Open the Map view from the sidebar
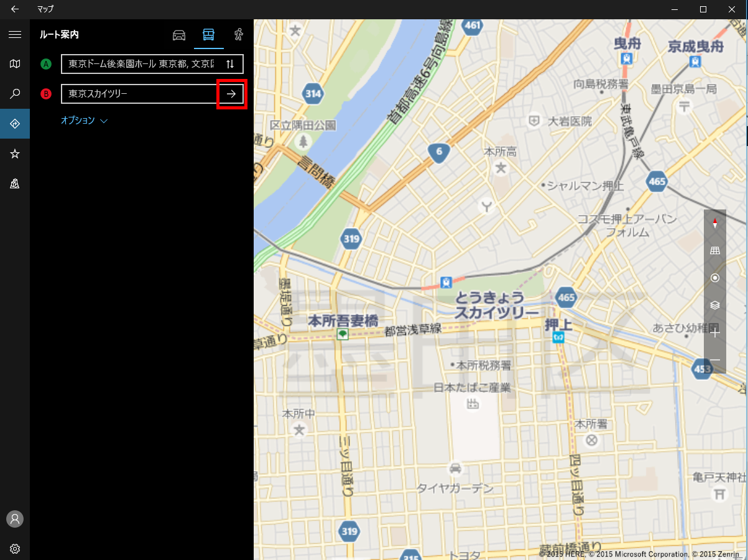This screenshot has height=560, width=748. (x=15, y=64)
